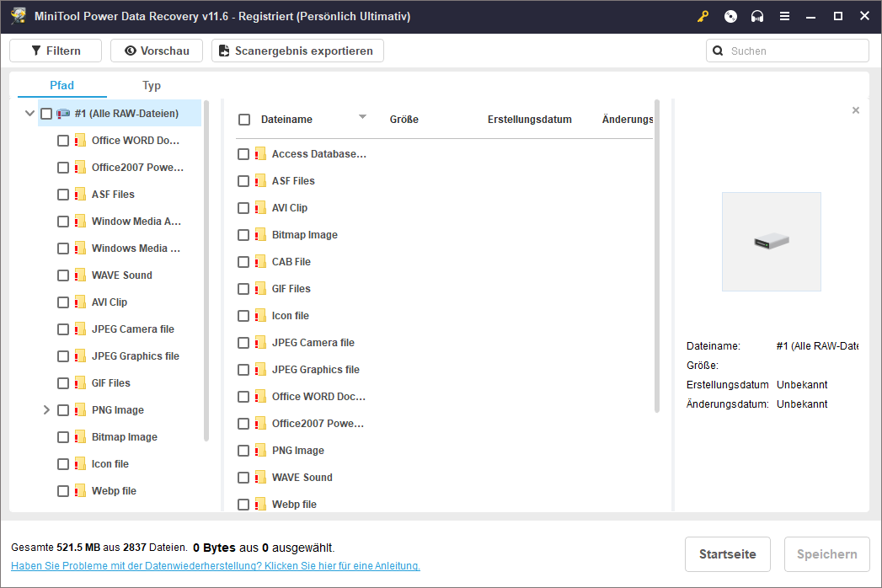
Task: Click the Webp file folder icon in the tree
Action: pyautogui.click(x=80, y=491)
